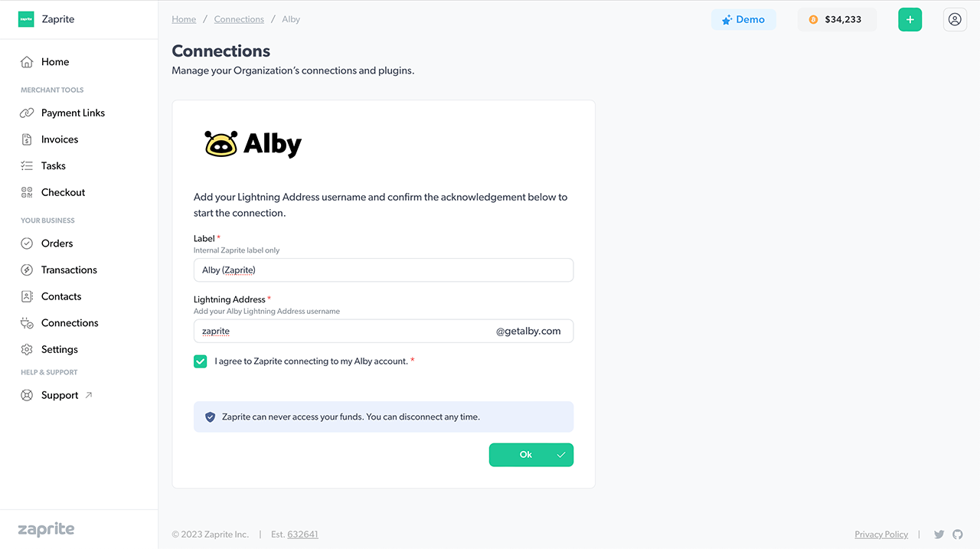Click the green Ok button

tap(531, 455)
